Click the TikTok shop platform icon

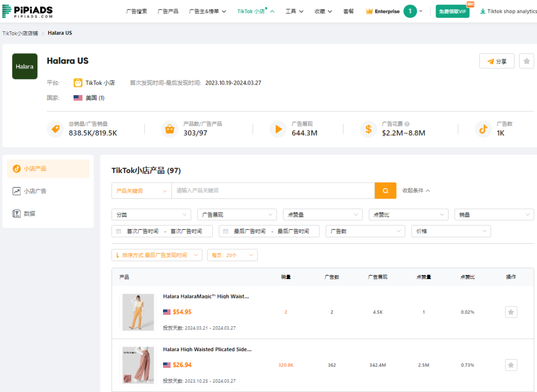pyautogui.click(x=78, y=83)
